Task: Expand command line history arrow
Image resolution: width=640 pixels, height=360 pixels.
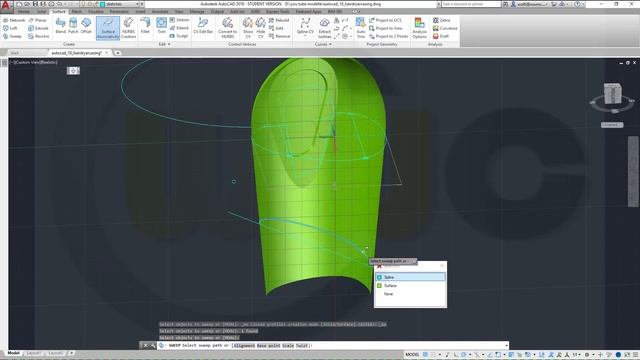Action: coord(507,345)
